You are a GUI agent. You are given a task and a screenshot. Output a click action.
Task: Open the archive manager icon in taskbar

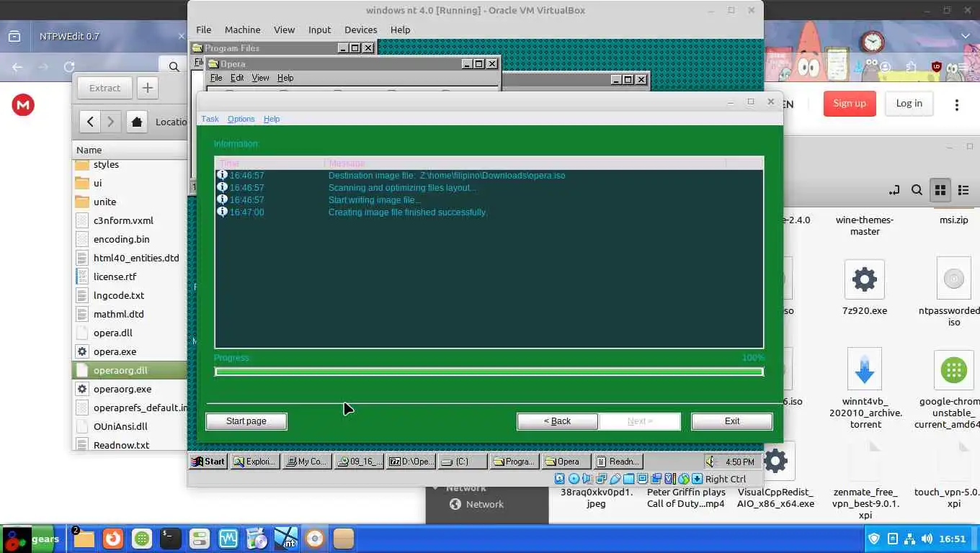(x=344, y=539)
